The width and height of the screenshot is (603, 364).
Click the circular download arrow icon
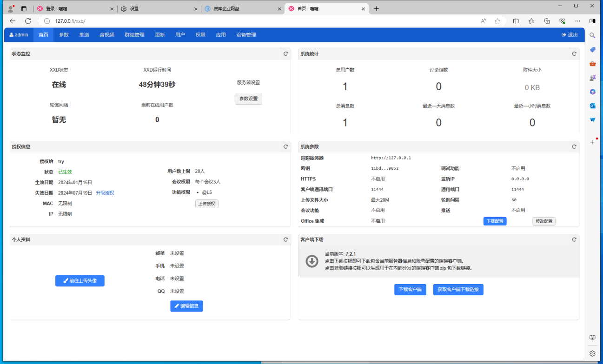(x=311, y=261)
